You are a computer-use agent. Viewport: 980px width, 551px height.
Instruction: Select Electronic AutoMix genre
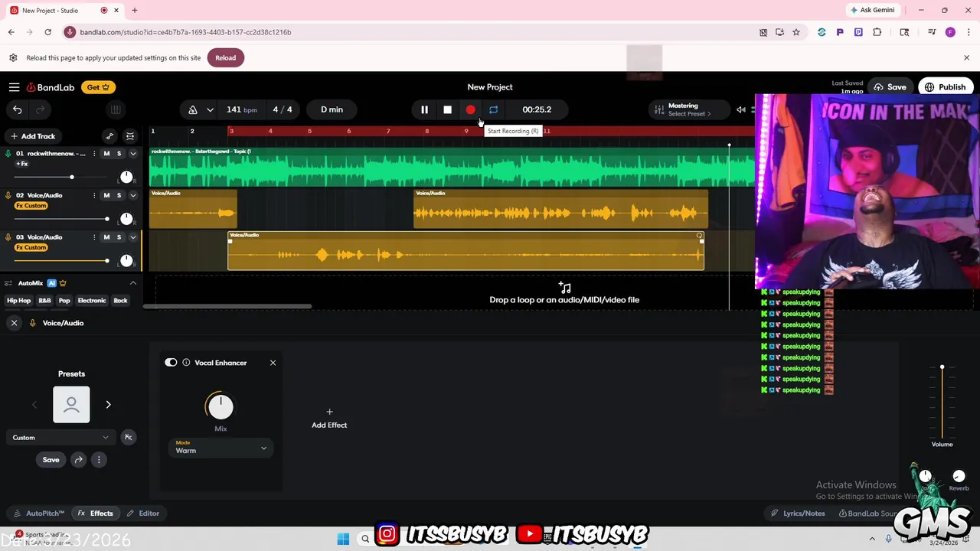(x=92, y=301)
